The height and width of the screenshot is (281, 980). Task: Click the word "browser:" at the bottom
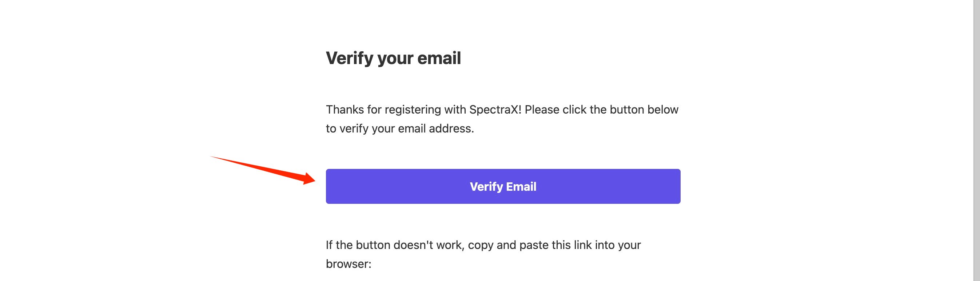(x=348, y=264)
